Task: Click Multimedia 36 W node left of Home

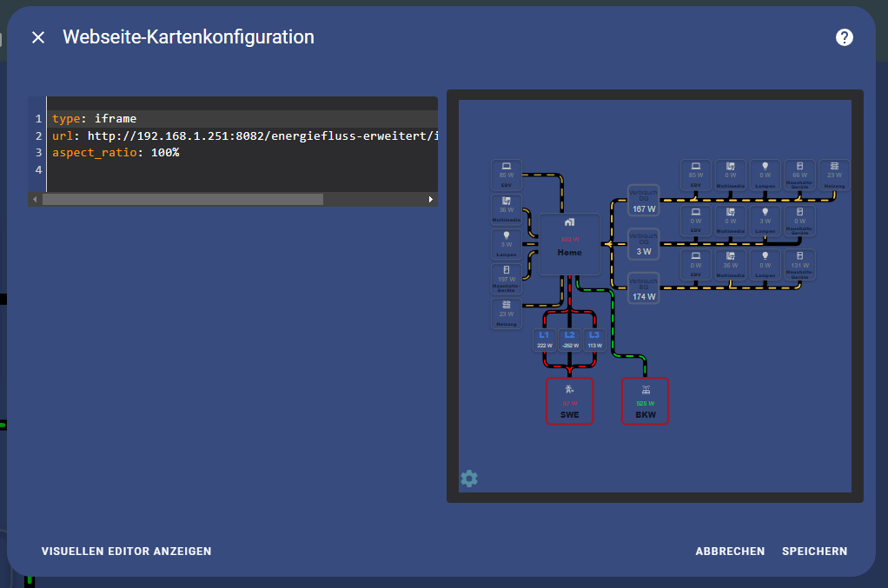Action: tap(507, 209)
